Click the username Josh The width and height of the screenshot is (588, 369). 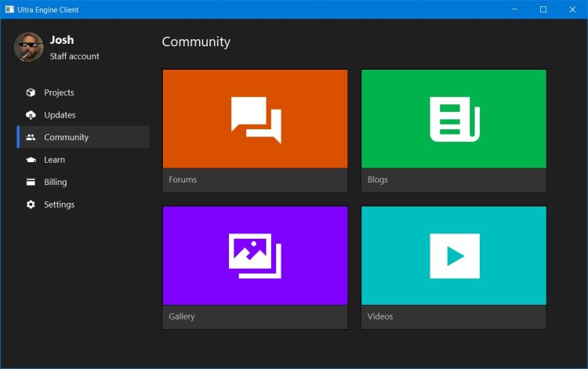coord(62,40)
